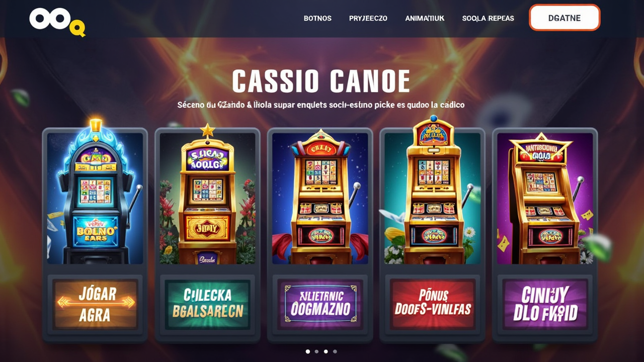Click the red PONUS DOOFS-VINLFAS button
Viewport: 644px width, 362px height.
pos(432,304)
